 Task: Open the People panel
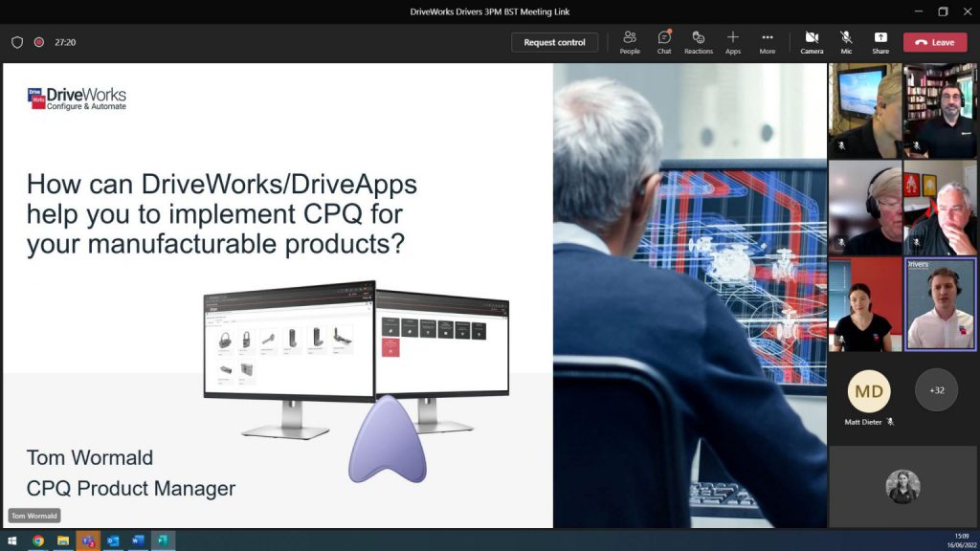[630, 42]
